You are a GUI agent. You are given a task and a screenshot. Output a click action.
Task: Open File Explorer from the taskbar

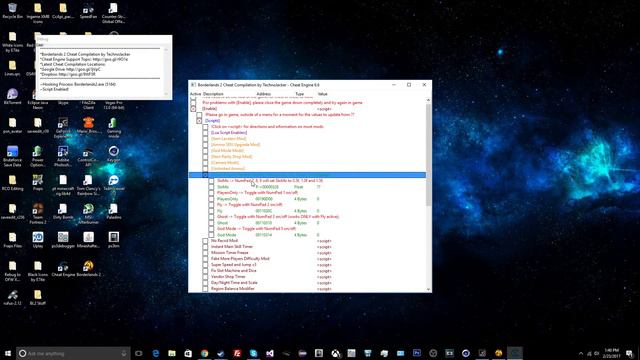pyautogui.click(x=172, y=353)
